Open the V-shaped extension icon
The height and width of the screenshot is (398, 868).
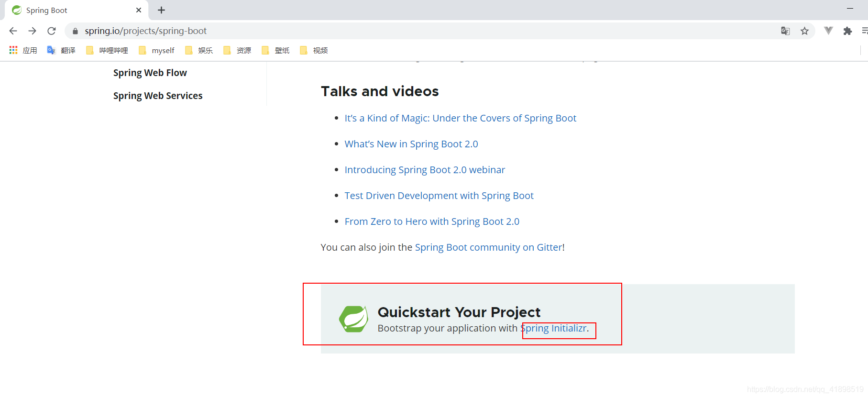pos(828,31)
